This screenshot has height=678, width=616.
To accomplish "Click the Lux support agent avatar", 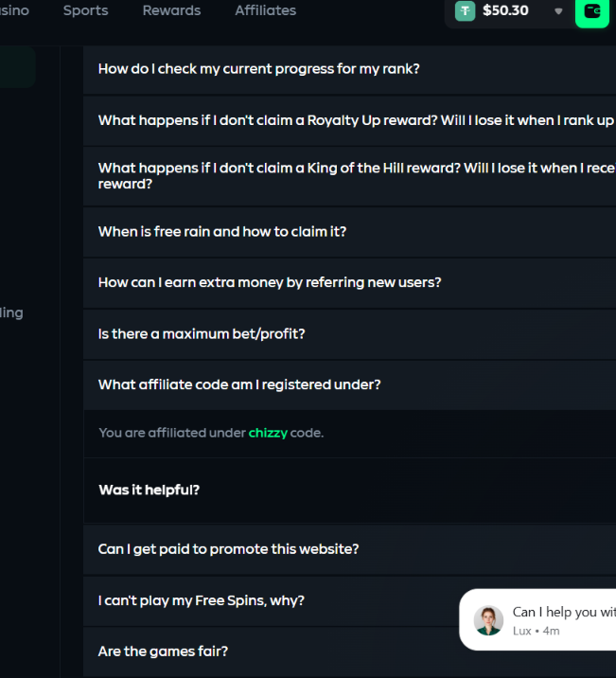I will 488,620.
